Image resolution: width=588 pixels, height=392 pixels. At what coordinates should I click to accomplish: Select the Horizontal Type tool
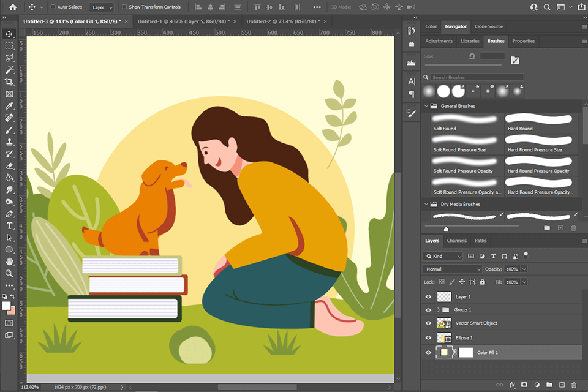pos(9,226)
